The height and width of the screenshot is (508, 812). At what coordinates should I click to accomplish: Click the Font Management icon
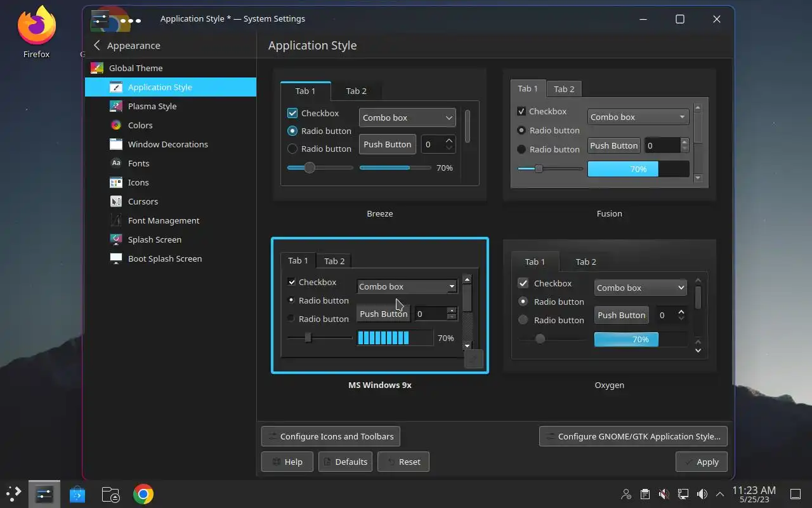pos(116,220)
